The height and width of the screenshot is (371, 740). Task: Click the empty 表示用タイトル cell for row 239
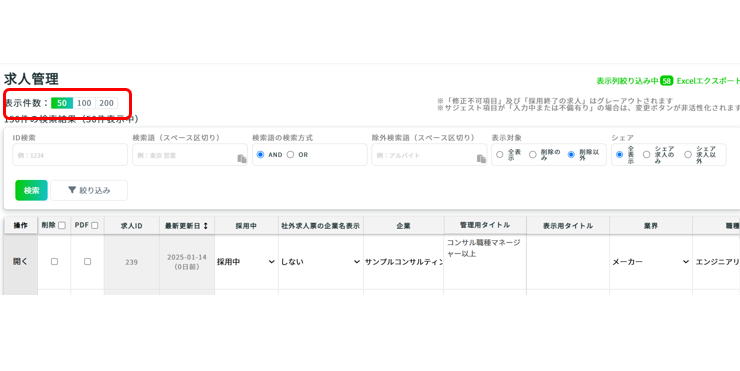point(568,262)
